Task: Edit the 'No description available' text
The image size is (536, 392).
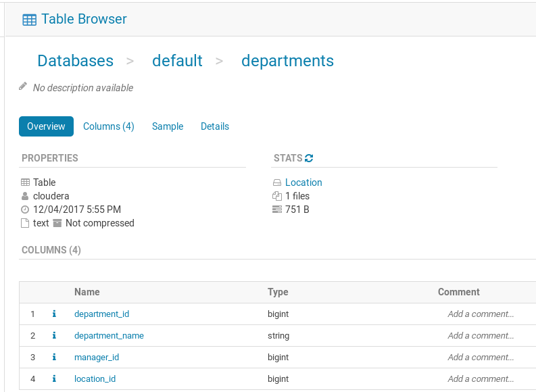Action: click(x=83, y=88)
